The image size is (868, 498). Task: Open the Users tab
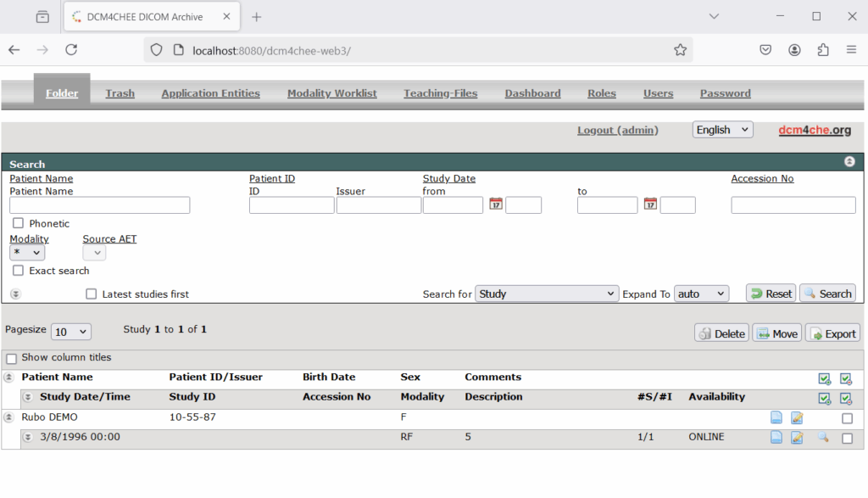point(658,93)
